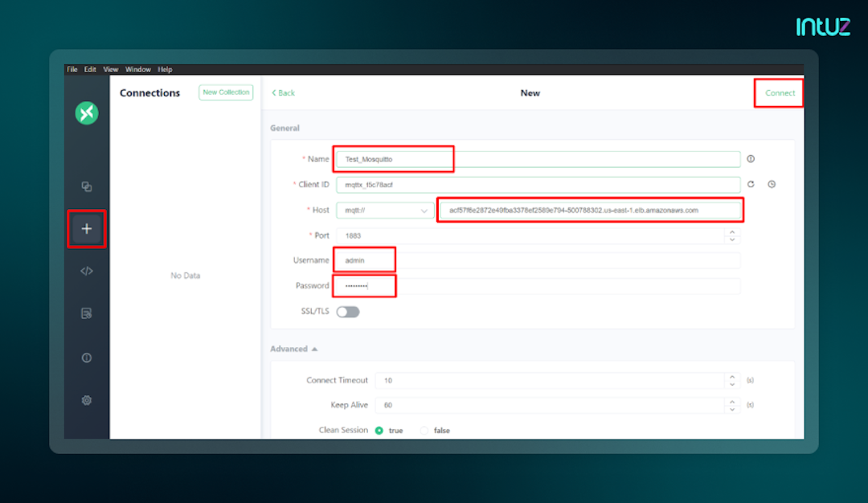Click the info icon beside the Name field
This screenshot has width=868, height=503.
coord(751,158)
